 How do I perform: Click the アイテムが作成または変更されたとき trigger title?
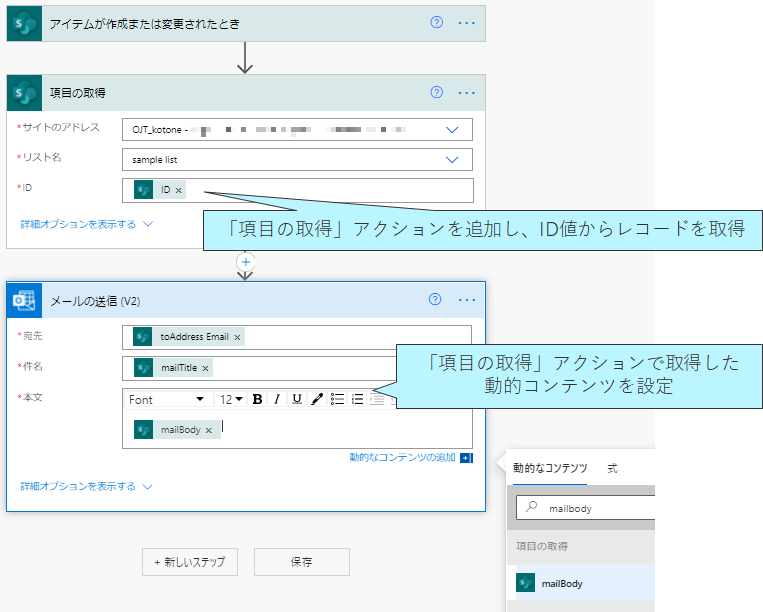coord(145,24)
